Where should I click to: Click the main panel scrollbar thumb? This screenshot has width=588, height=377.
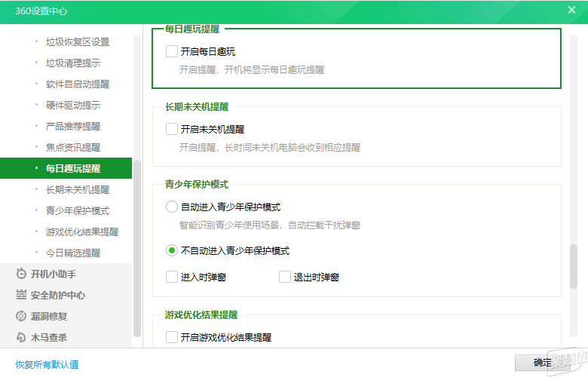tap(574, 266)
